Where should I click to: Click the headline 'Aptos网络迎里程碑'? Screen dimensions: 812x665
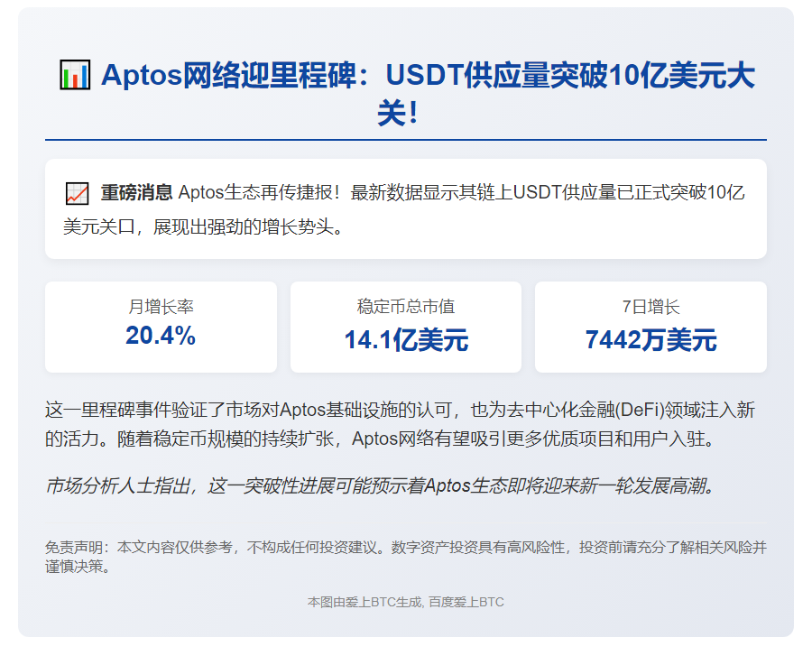pyautogui.click(x=228, y=75)
